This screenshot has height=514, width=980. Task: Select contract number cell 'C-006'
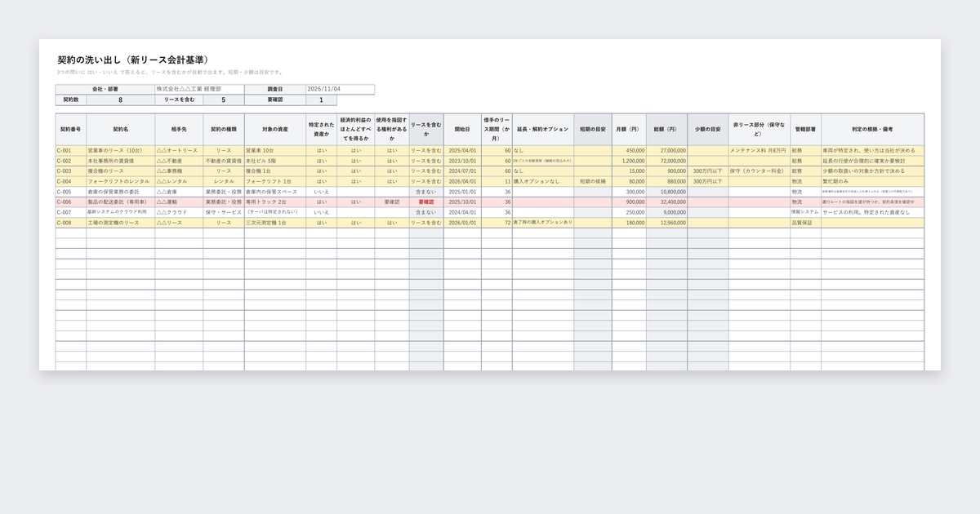[x=71, y=202]
